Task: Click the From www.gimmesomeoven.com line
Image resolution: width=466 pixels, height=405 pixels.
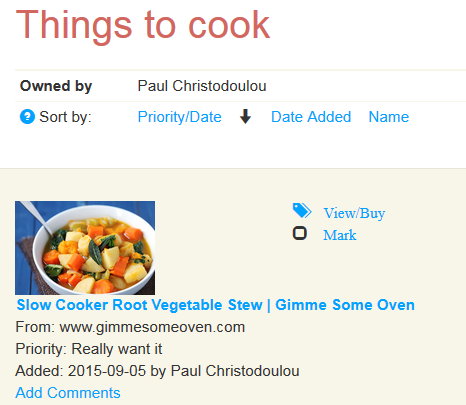Action: (130, 327)
